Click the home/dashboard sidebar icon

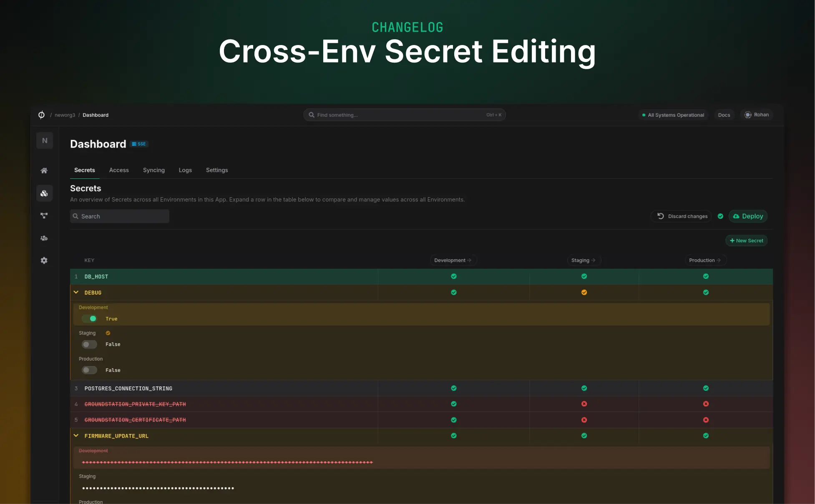[x=44, y=171]
